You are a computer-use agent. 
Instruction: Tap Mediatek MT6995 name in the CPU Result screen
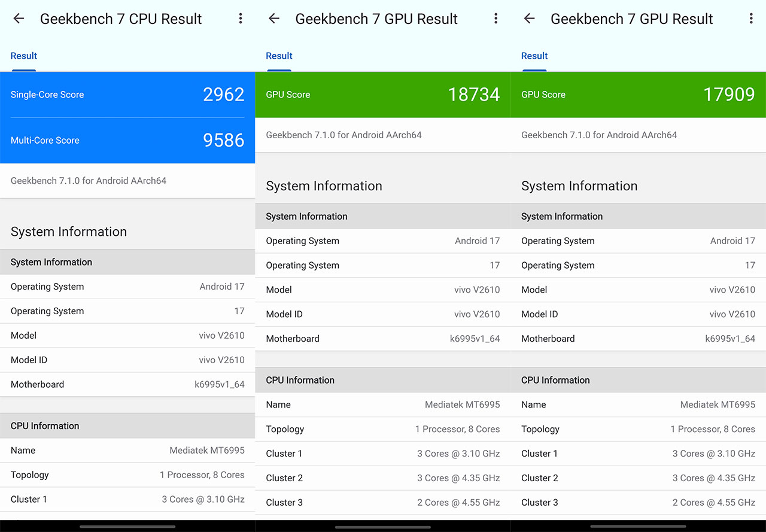(x=207, y=451)
